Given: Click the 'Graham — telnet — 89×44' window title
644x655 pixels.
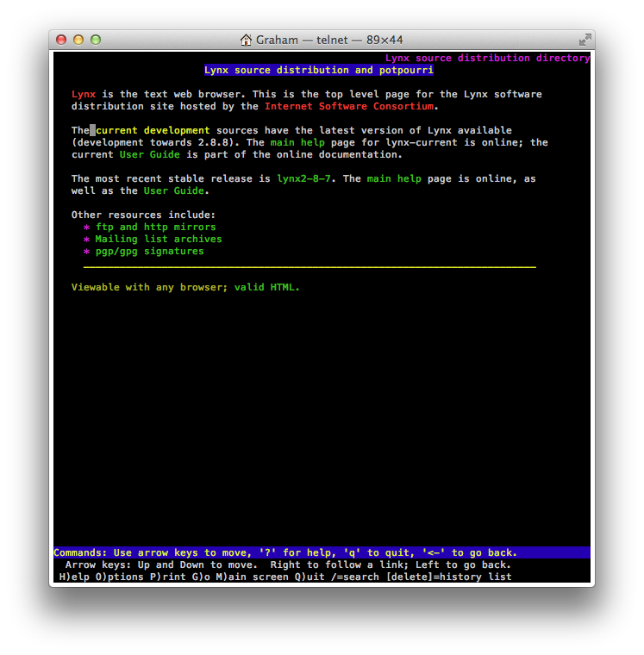Looking at the screenshot, I should (x=329, y=40).
